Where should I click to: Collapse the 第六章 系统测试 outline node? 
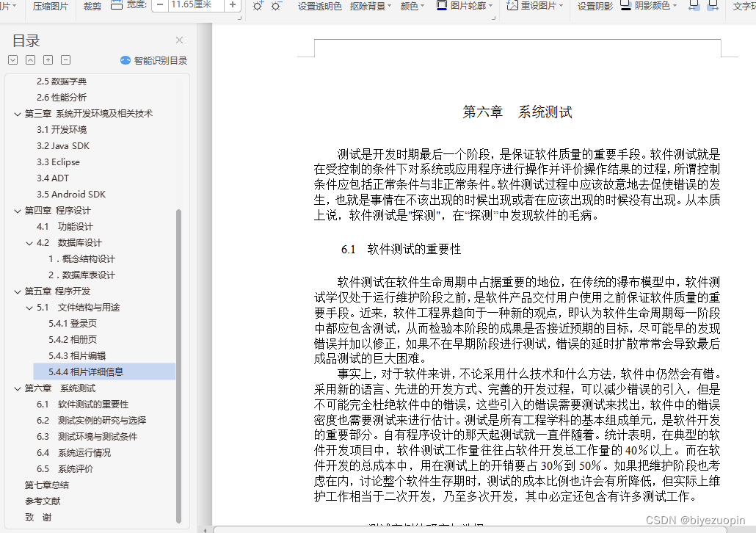tap(18, 388)
